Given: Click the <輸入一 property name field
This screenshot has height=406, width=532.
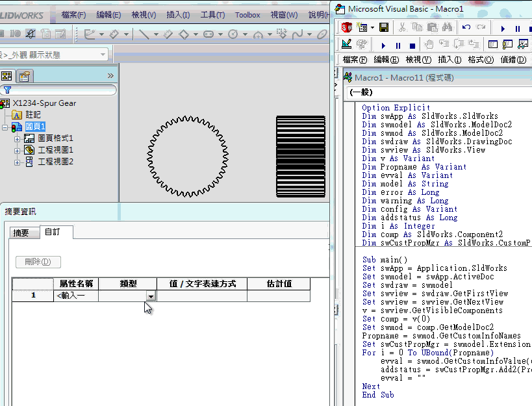Looking at the screenshot, I should [x=77, y=296].
